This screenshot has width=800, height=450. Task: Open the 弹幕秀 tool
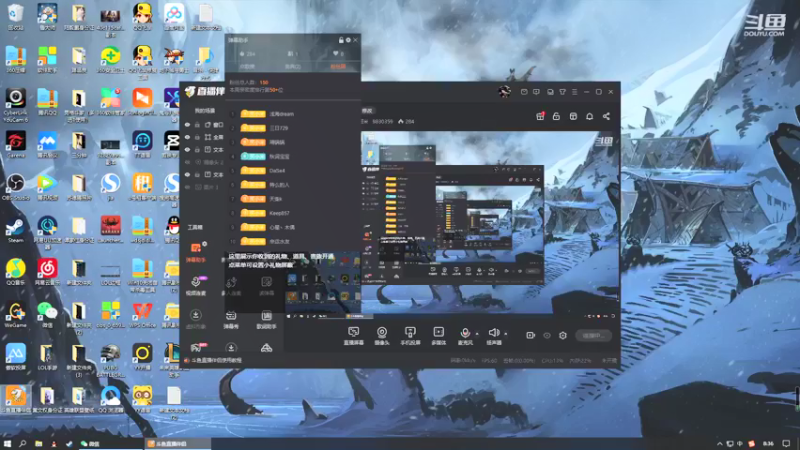click(231, 320)
